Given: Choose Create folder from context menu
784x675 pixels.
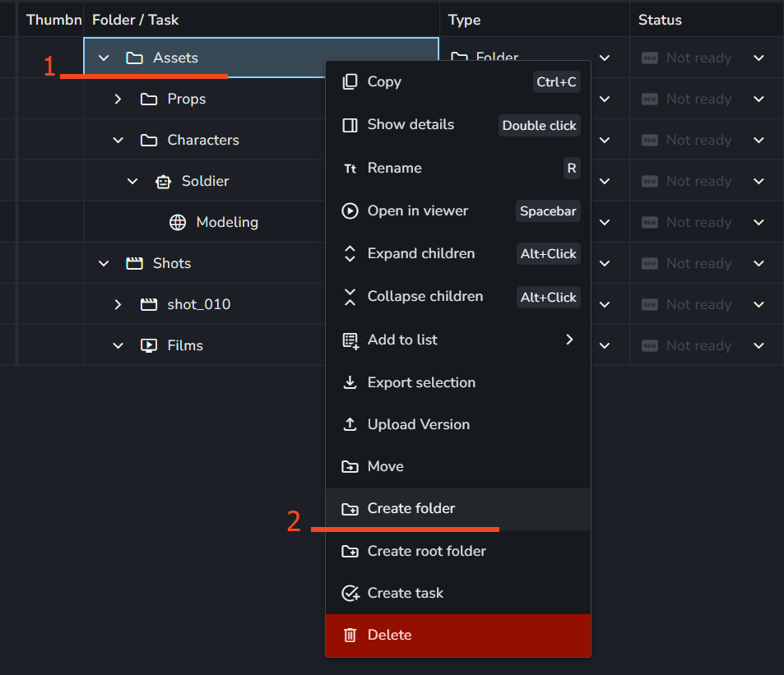Looking at the screenshot, I should point(411,509).
